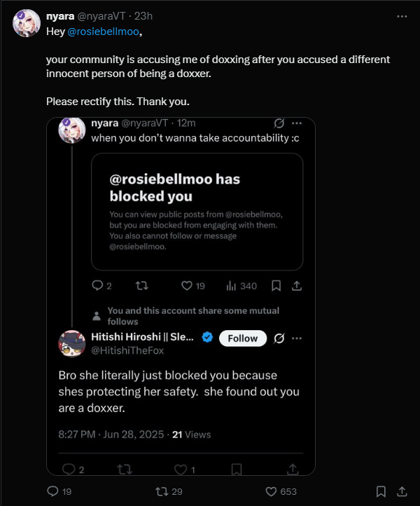Open Grok icon on Hitishi's reply
Screen dimensions: 420x506
279,338
